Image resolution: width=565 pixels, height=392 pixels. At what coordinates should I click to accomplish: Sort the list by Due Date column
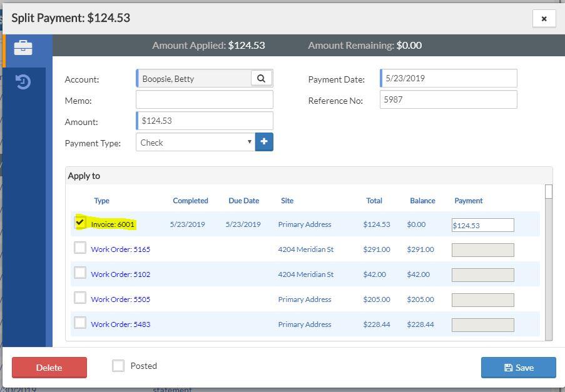[x=243, y=201]
